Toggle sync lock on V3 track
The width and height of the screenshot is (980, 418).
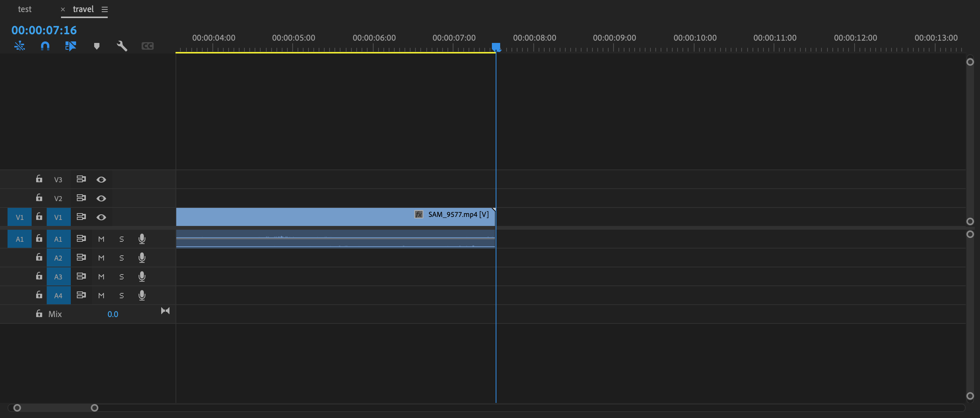tap(81, 179)
